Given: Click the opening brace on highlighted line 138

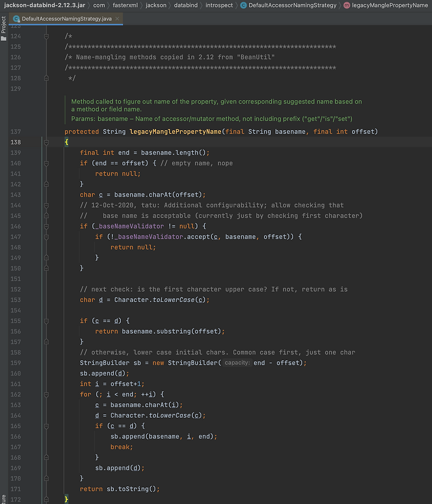Looking at the screenshot, I should pyautogui.click(x=66, y=142).
